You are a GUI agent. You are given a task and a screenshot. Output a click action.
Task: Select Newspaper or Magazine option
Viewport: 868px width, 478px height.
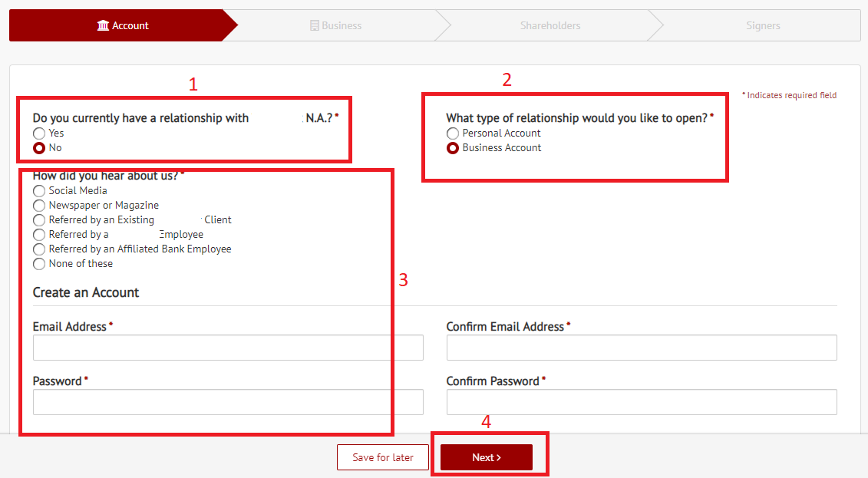(39, 205)
